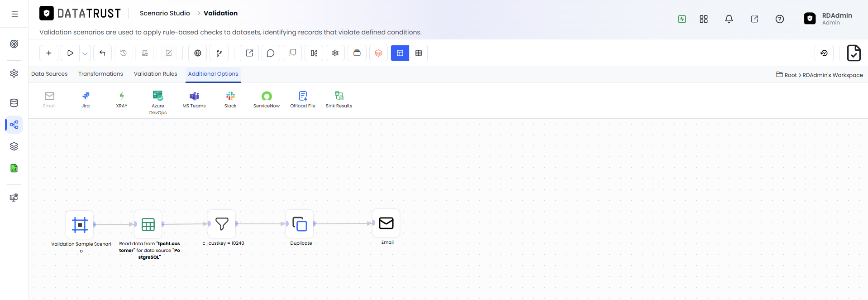Screen dimensions: 868x300
Task: Click the grayed edit pencil icon
Action: [x=169, y=53]
